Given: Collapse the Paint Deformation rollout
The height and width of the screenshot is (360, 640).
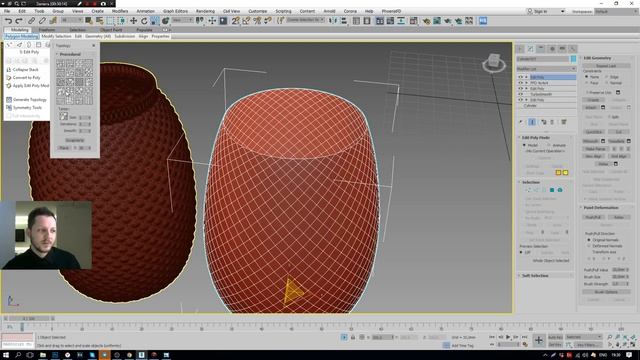Looking at the screenshot, I should (x=600, y=207).
